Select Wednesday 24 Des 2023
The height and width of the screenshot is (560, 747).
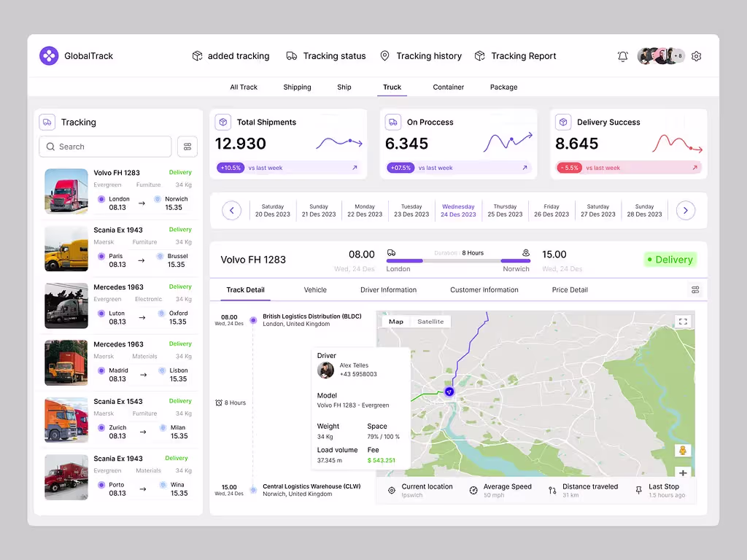[x=458, y=210]
